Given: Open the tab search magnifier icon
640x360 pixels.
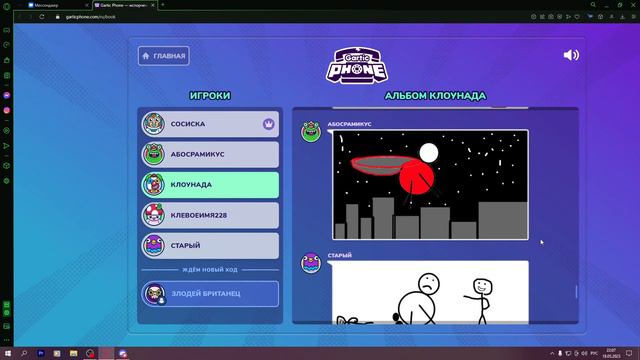Looking at the screenshot, I should point(593,5).
